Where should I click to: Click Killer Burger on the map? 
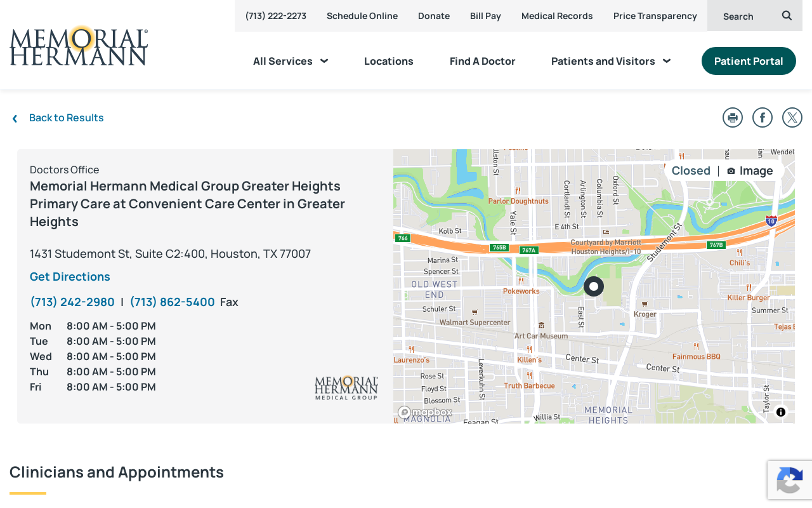749,297
